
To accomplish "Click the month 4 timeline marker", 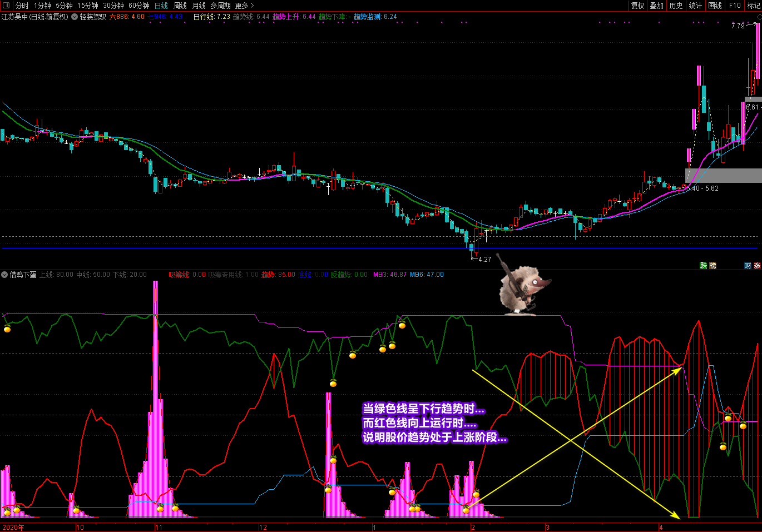I will (661, 528).
